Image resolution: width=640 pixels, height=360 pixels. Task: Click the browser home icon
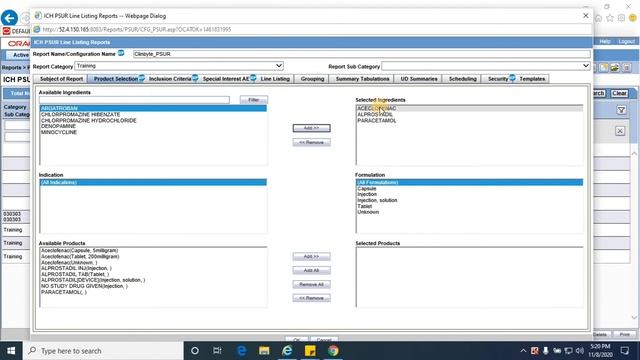[598, 18]
